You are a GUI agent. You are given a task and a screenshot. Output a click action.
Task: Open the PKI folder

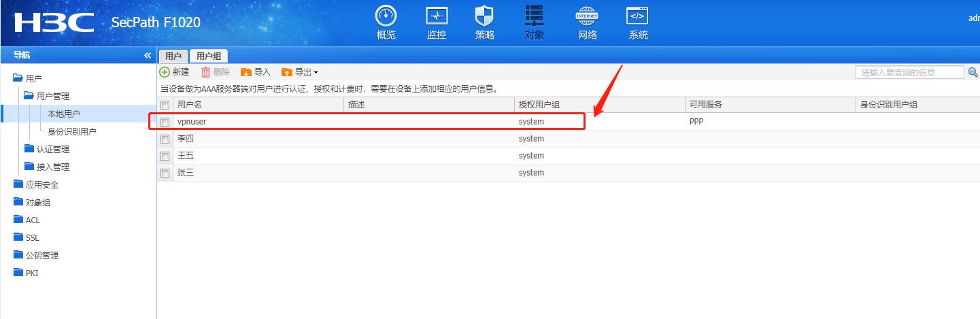click(26, 273)
